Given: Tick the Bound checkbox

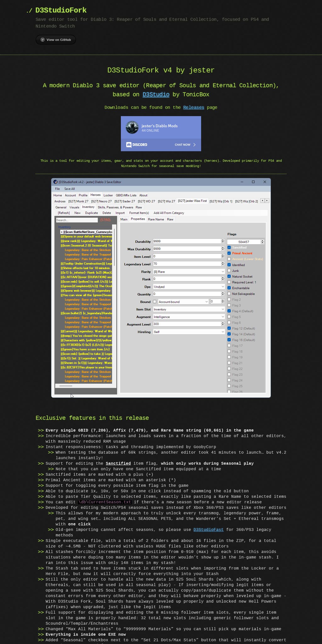Looking at the screenshot, I should pyautogui.click(x=155, y=302).
